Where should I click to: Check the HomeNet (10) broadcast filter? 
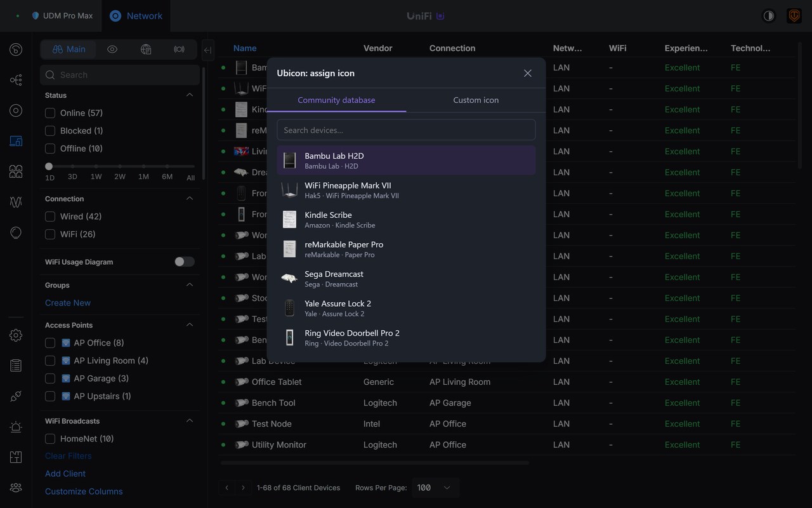coord(50,439)
